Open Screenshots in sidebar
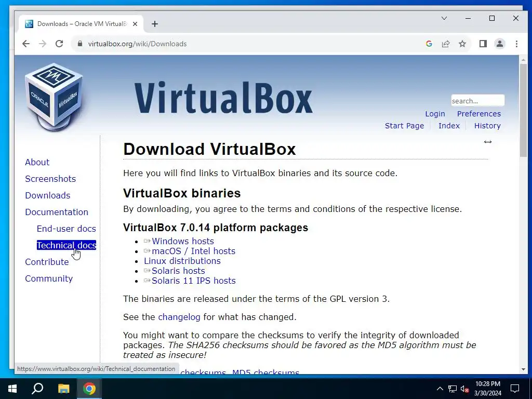Screen dimensions: 532x399 pos(50,179)
